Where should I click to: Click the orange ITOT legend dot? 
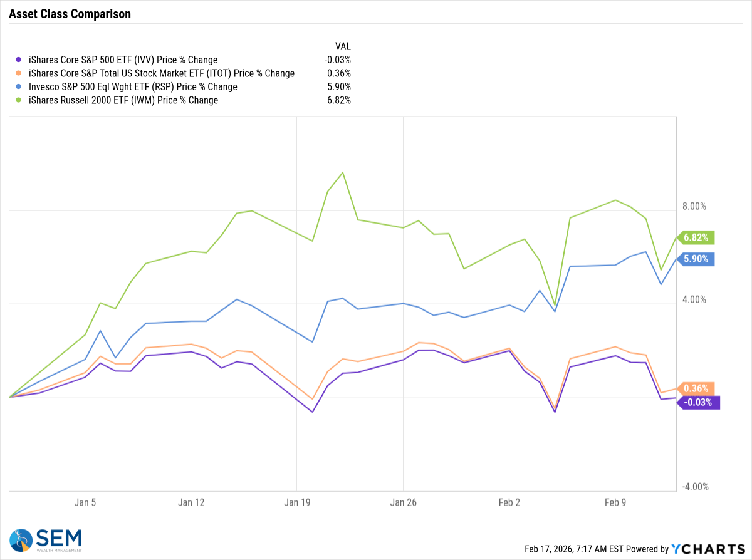[17, 73]
